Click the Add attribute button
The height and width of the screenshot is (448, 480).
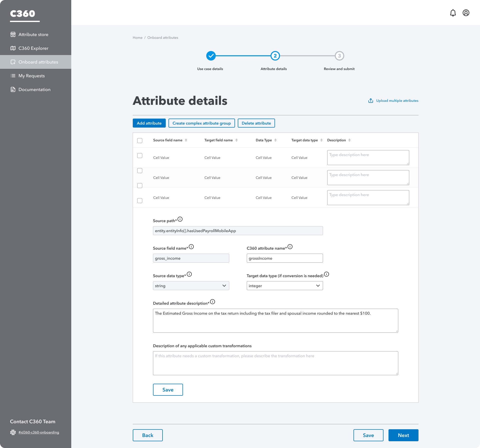click(x=149, y=123)
